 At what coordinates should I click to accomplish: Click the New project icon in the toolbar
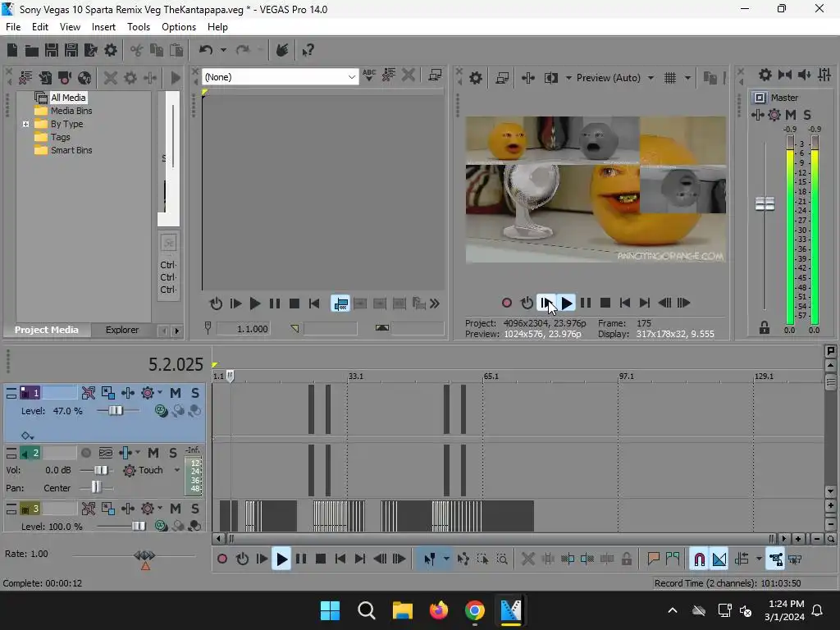[12, 50]
